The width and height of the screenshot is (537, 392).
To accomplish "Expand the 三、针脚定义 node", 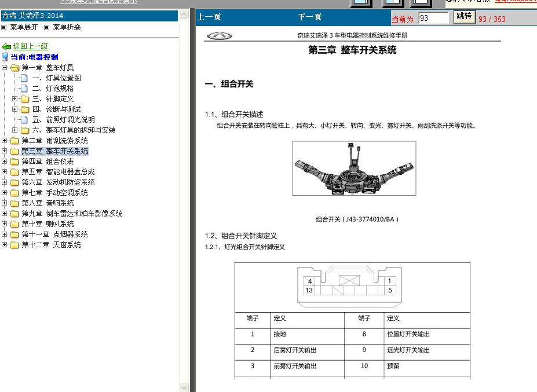I will coord(14,98).
